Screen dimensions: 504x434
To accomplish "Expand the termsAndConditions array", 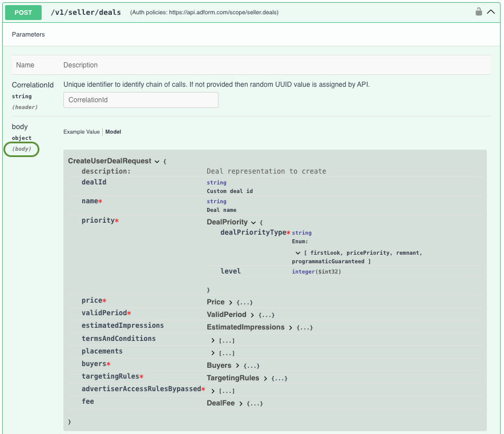I will click(213, 340).
